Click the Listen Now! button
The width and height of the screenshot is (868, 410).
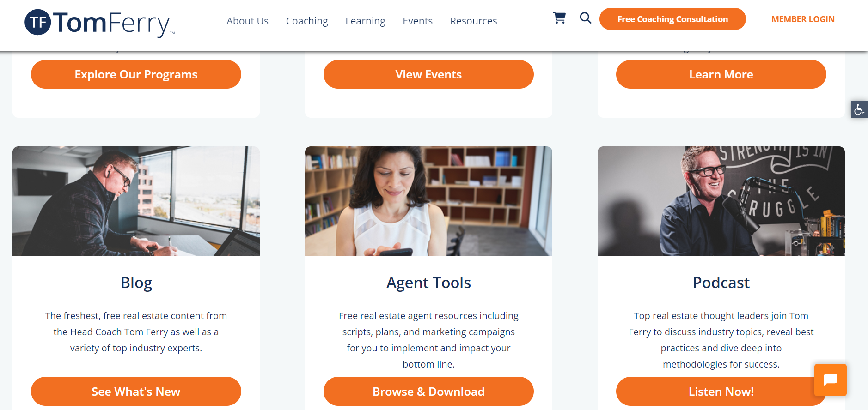[x=721, y=392]
